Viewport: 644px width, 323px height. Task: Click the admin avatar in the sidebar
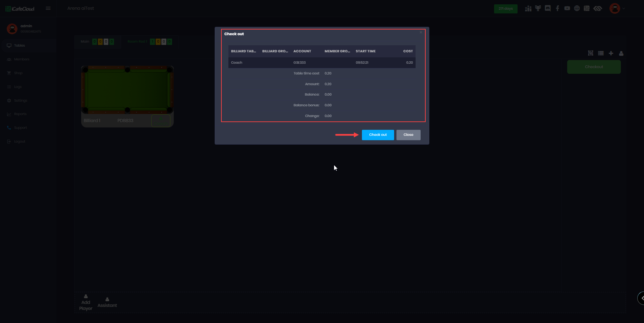pyautogui.click(x=12, y=29)
